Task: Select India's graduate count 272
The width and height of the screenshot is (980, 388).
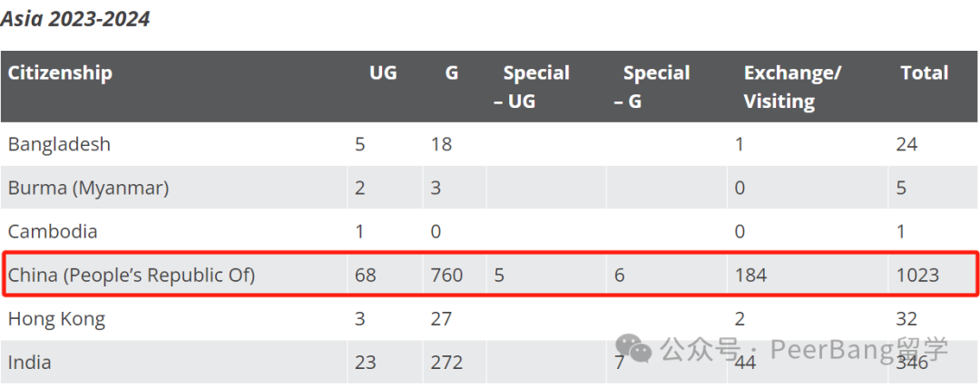Action: [x=446, y=363]
